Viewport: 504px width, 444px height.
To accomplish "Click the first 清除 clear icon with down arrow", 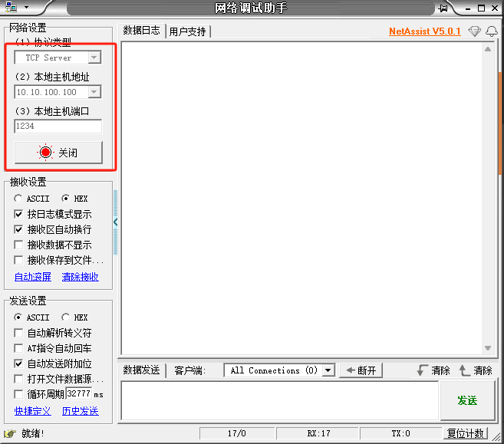I will [x=421, y=370].
